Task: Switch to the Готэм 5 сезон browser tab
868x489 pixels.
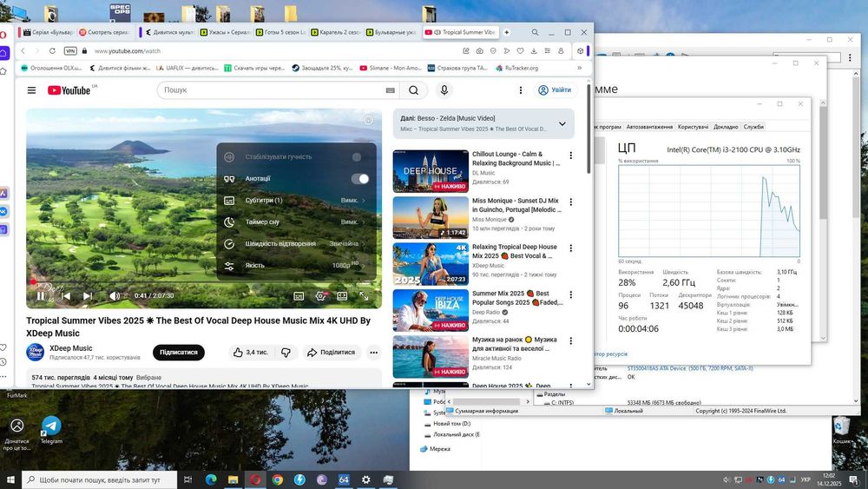Action: click(x=280, y=32)
